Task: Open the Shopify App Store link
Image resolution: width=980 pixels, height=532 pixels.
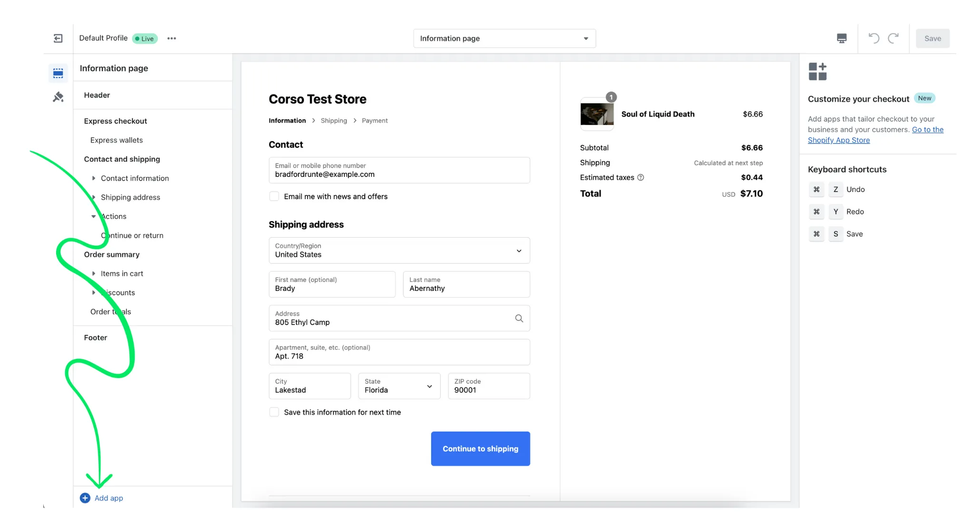Action: coord(839,140)
